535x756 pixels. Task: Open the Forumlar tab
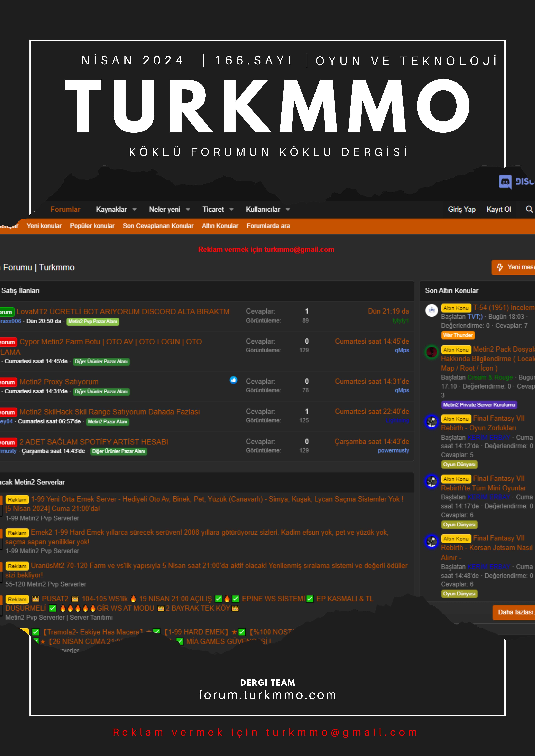65,209
